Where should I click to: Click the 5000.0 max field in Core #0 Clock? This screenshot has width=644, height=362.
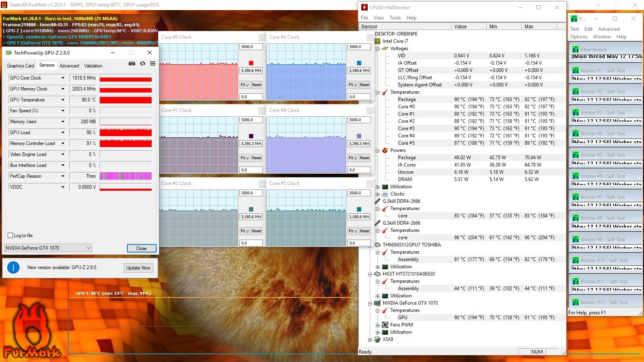pos(251,47)
